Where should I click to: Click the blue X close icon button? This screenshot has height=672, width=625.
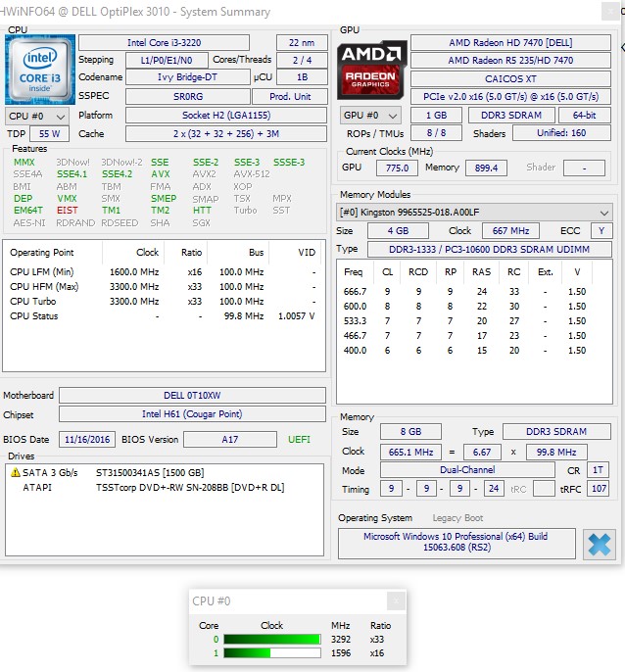coord(600,545)
